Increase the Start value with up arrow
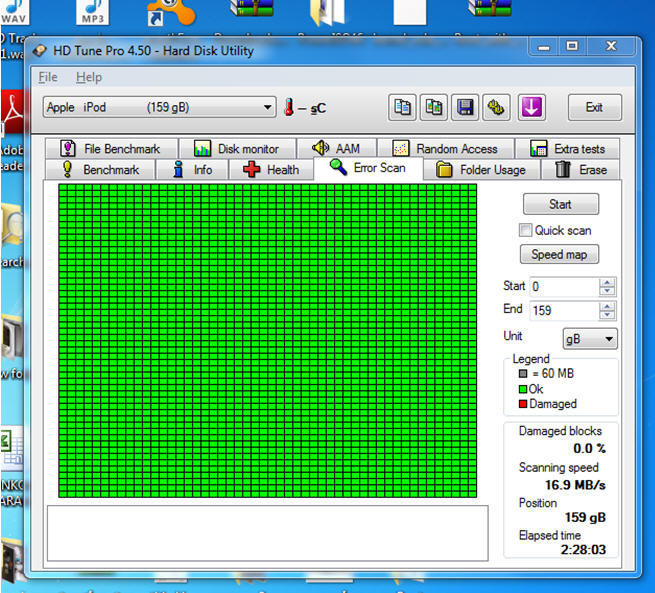The width and height of the screenshot is (655, 593). coord(607,281)
